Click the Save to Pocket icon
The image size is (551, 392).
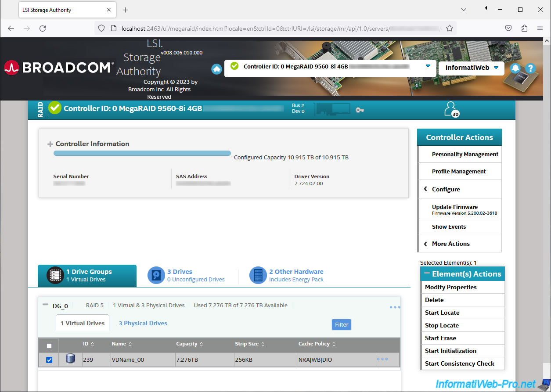click(508, 28)
